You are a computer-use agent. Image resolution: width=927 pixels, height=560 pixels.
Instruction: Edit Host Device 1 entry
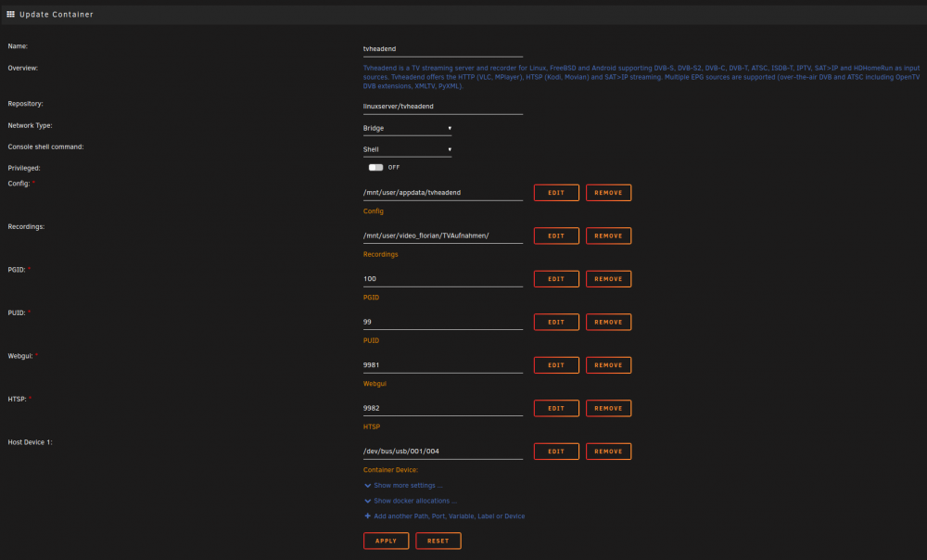(x=556, y=452)
